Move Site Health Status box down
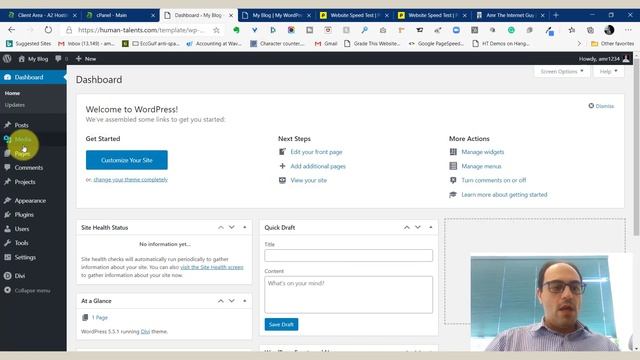The image size is (640, 360). click(x=231, y=227)
